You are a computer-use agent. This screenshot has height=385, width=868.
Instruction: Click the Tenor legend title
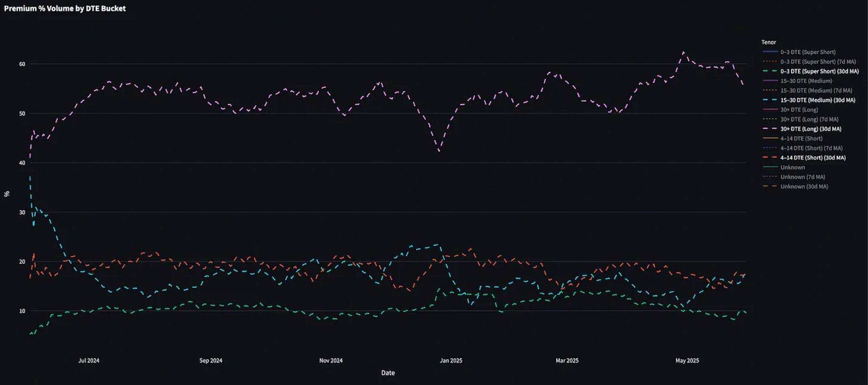click(x=769, y=42)
